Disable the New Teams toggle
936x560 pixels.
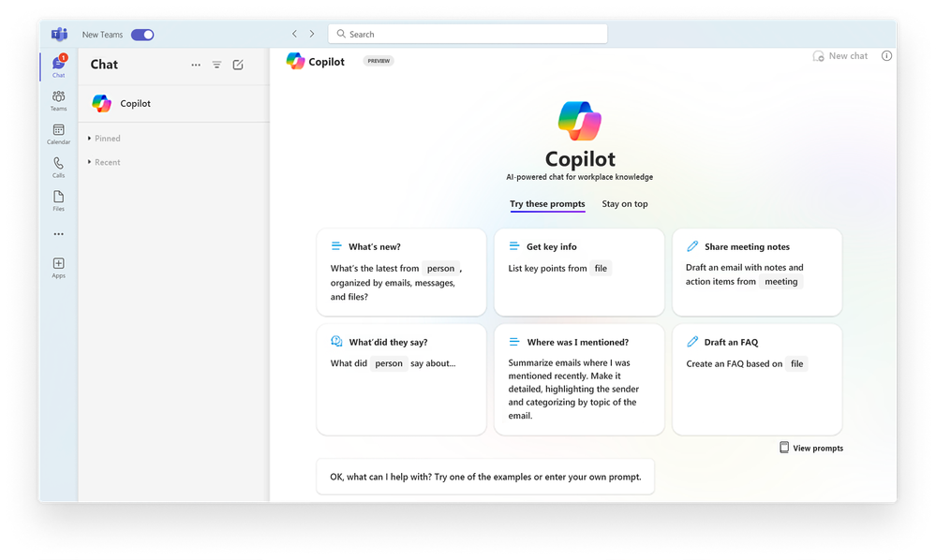(141, 34)
